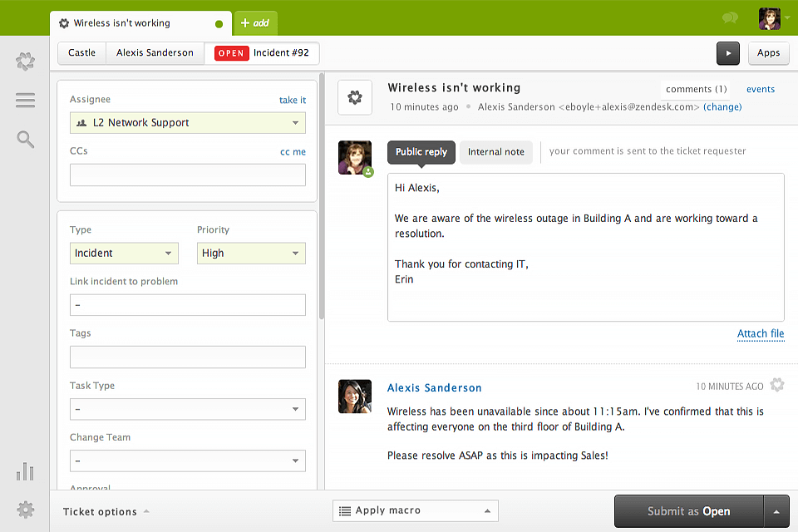Open options gear on Alexis Sanderson's comment
This screenshot has height=532, width=798.
pos(777,385)
